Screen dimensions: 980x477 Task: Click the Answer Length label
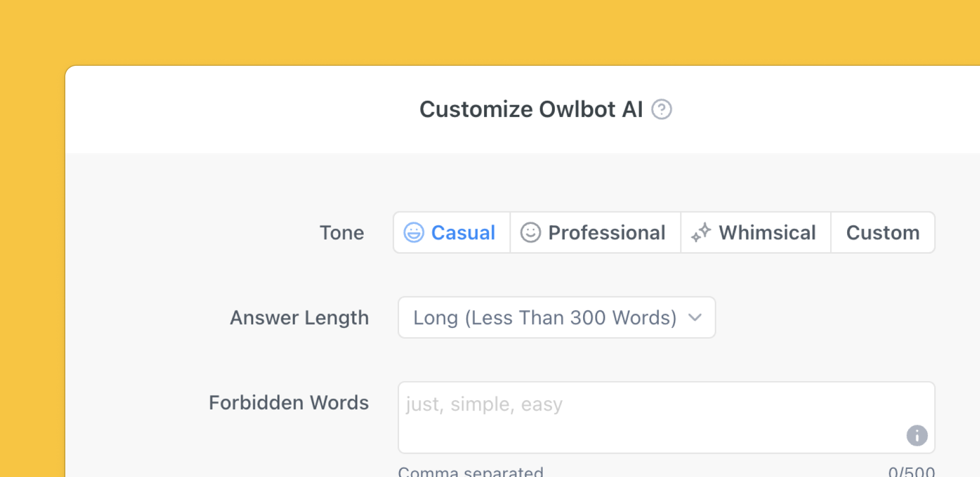[x=299, y=318]
